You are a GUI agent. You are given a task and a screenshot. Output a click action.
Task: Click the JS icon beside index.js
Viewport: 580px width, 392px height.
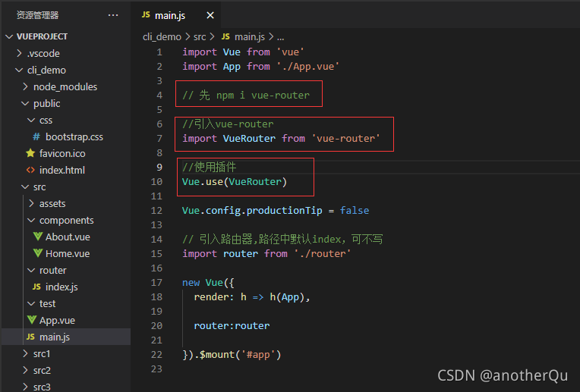pyautogui.click(x=36, y=287)
